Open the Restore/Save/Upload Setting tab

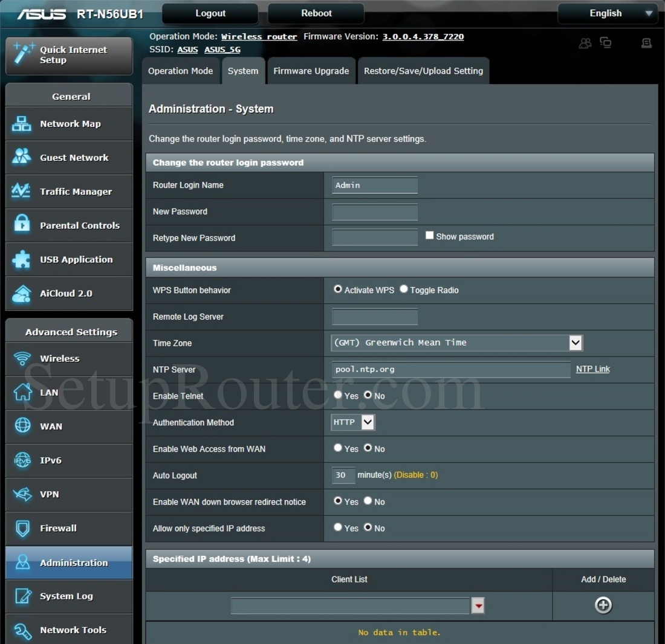423,71
